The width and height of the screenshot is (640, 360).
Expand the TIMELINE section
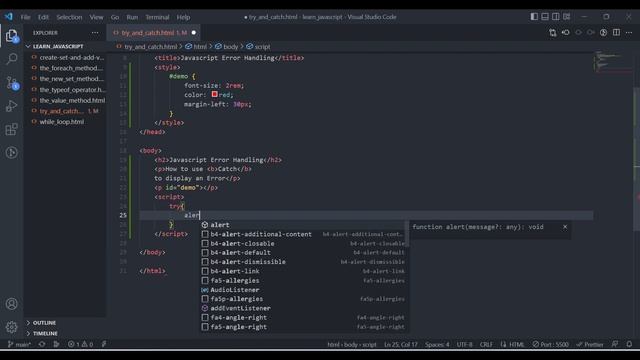pos(65,333)
